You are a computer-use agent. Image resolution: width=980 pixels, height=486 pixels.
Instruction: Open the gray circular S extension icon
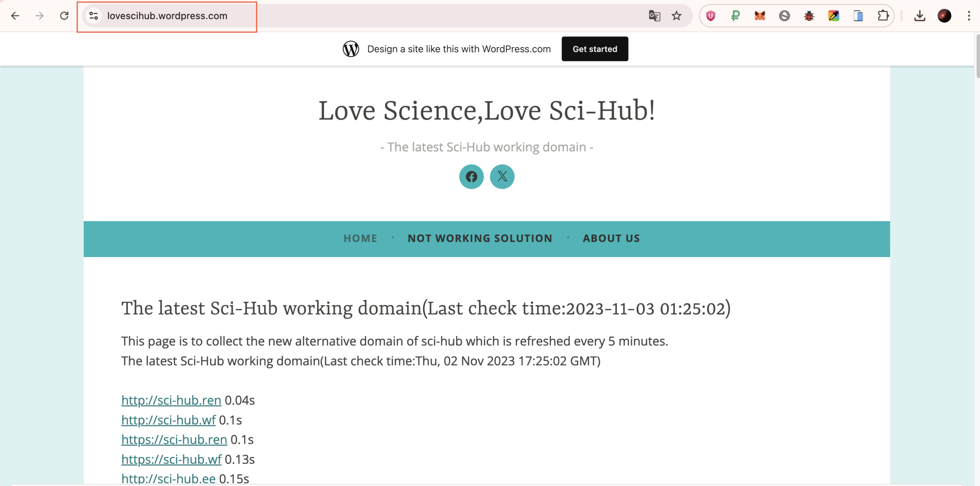click(784, 16)
